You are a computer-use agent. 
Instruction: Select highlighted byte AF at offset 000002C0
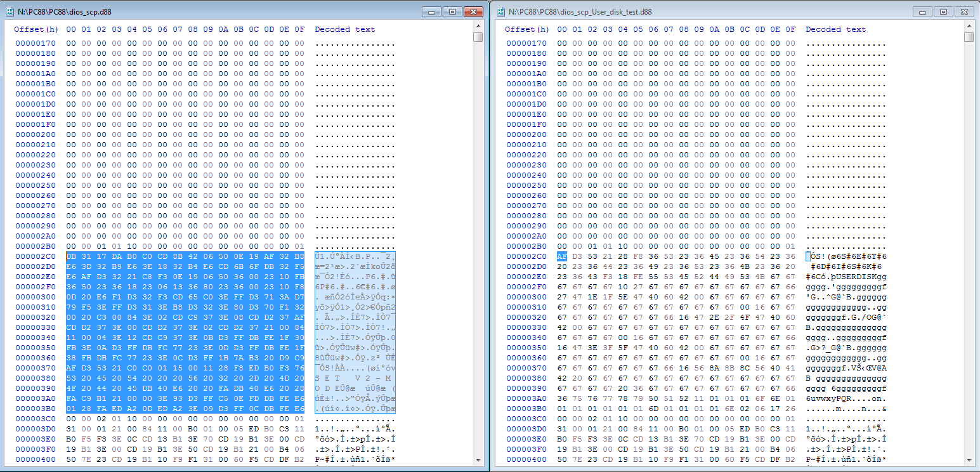[562, 256]
